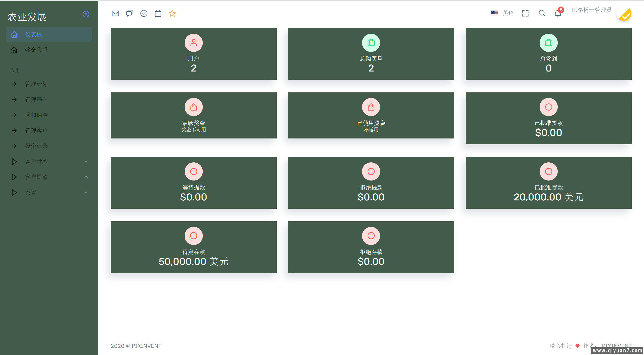Open the 英语 language dropdown
The image size is (644, 355).
click(x=508, y=13)
